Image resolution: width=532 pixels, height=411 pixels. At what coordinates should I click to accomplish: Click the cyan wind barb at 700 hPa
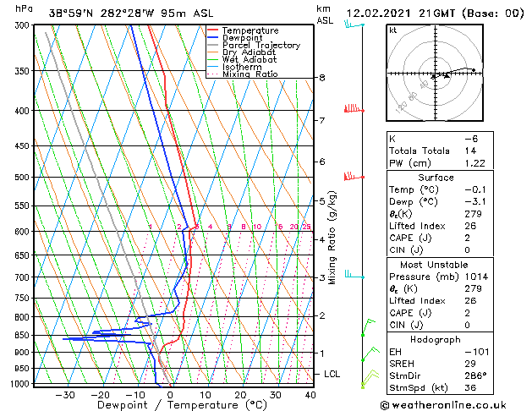point(354,274)
